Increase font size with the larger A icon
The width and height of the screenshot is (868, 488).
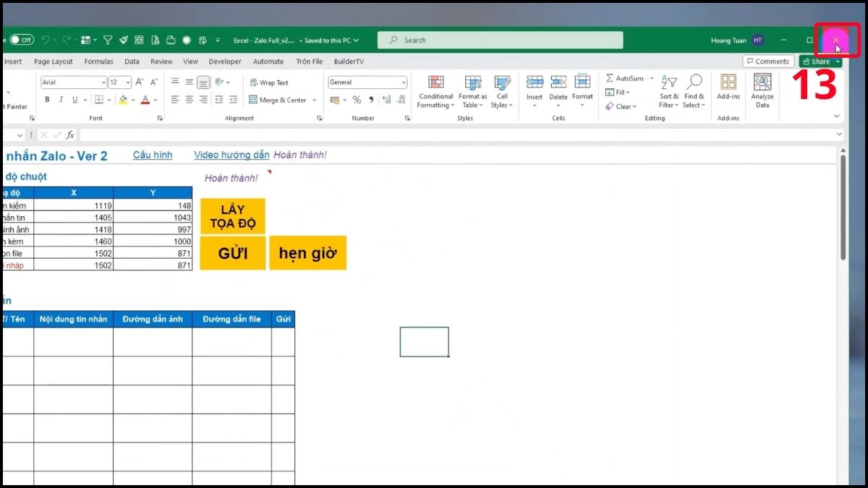140,82
